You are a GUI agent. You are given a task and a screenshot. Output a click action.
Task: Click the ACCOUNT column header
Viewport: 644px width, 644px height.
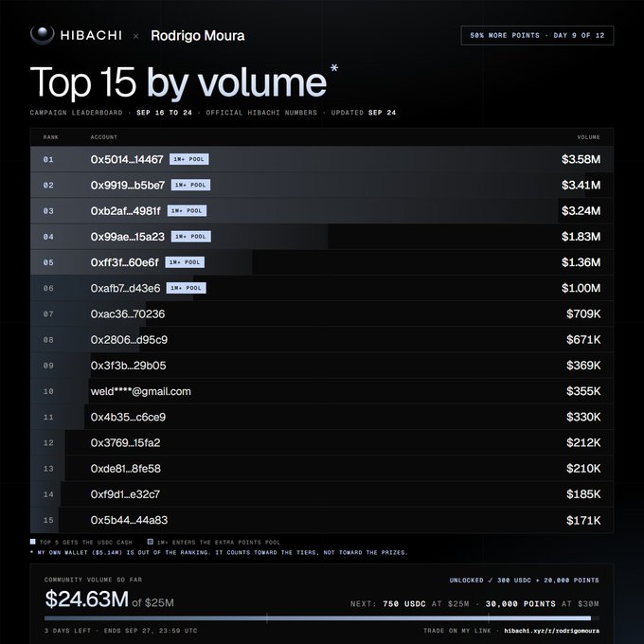(x=104, y=137)
